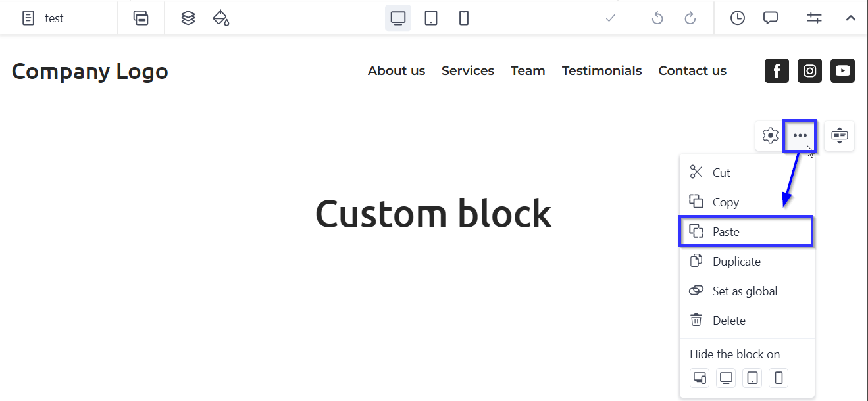Click the YouTube social icon
The height and width of the screenshot is (401, 868).
842,70
